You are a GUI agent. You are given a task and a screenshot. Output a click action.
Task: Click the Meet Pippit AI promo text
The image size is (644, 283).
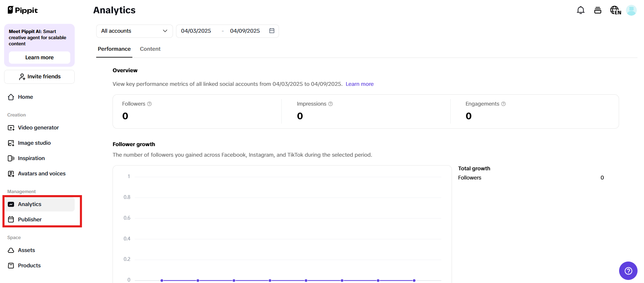coord(38,37)
